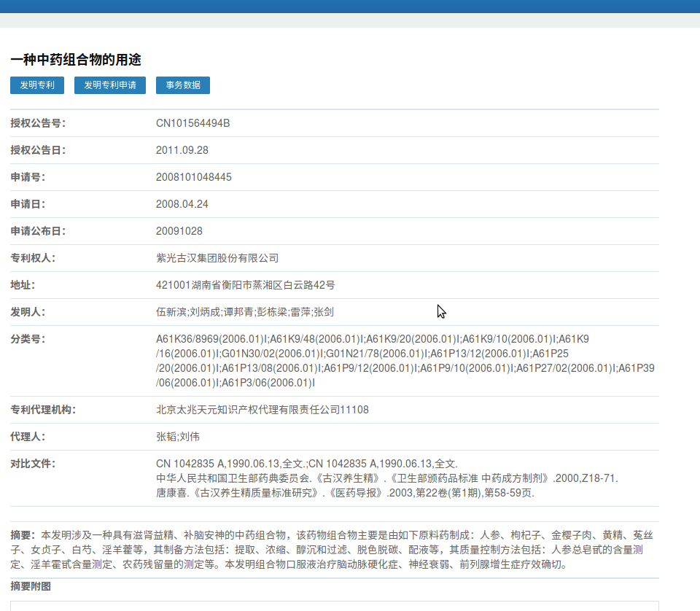Click the grant date 2011.09.28

point(182,150)
